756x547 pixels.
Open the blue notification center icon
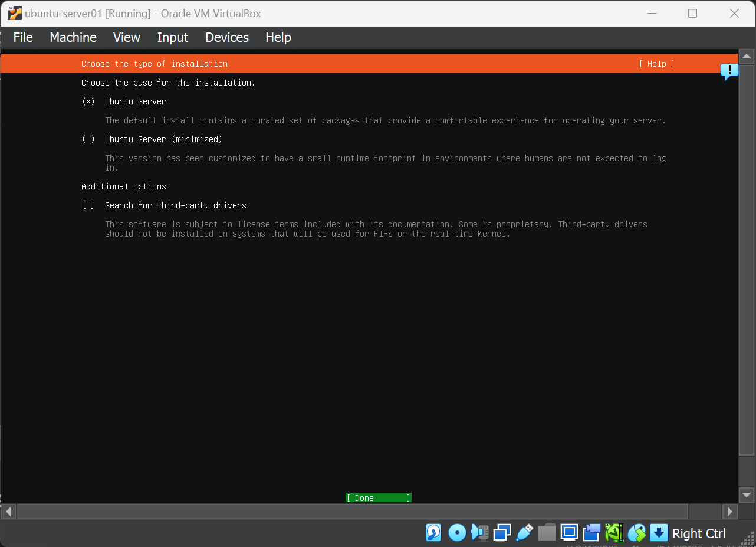[x=729, y=72]
